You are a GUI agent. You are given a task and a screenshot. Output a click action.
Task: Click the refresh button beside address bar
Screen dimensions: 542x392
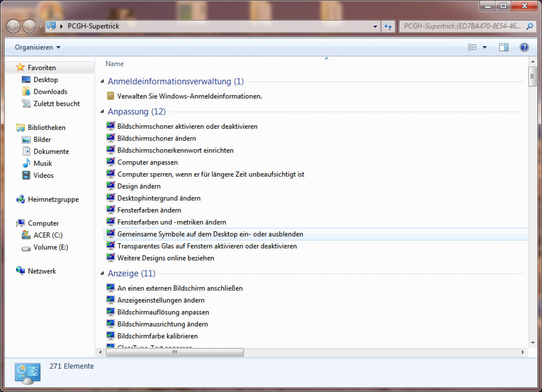[388, 26]
